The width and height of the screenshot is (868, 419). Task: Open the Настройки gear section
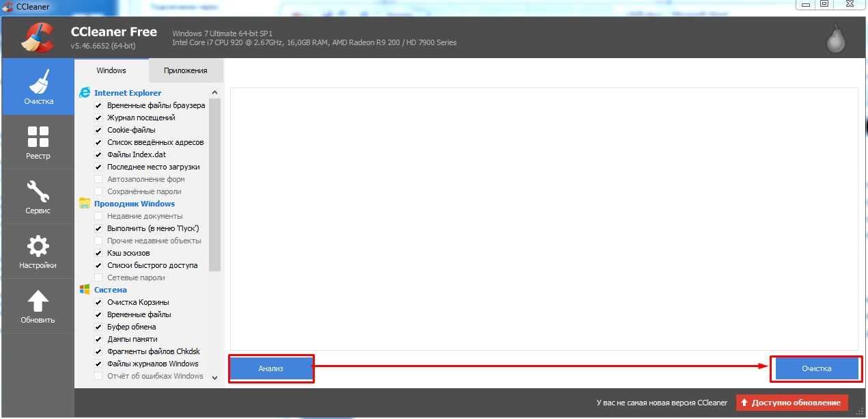38,252
